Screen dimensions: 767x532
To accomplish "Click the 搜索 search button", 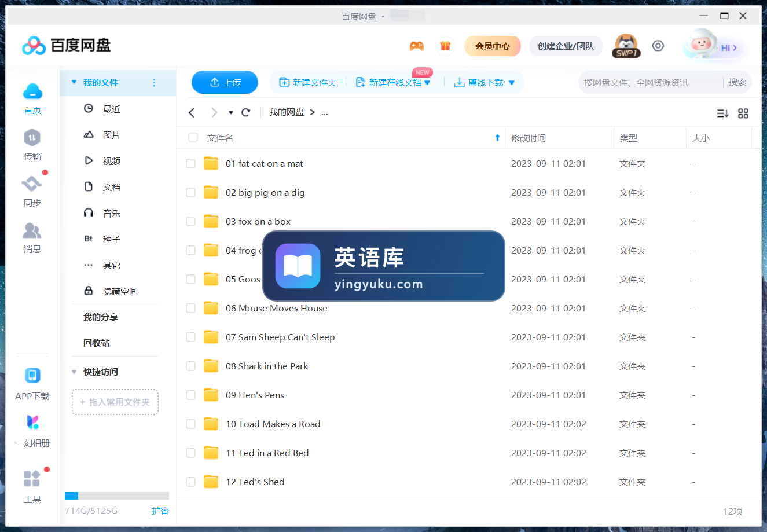I will 737,82.
